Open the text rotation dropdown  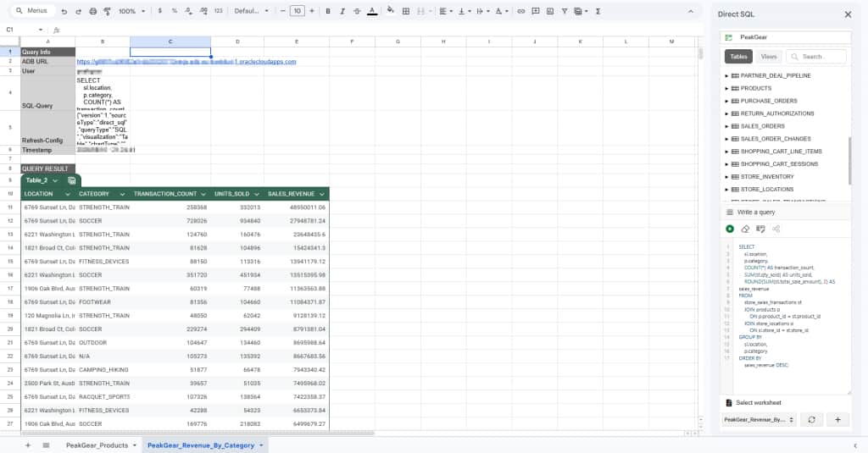coord(501,11)
